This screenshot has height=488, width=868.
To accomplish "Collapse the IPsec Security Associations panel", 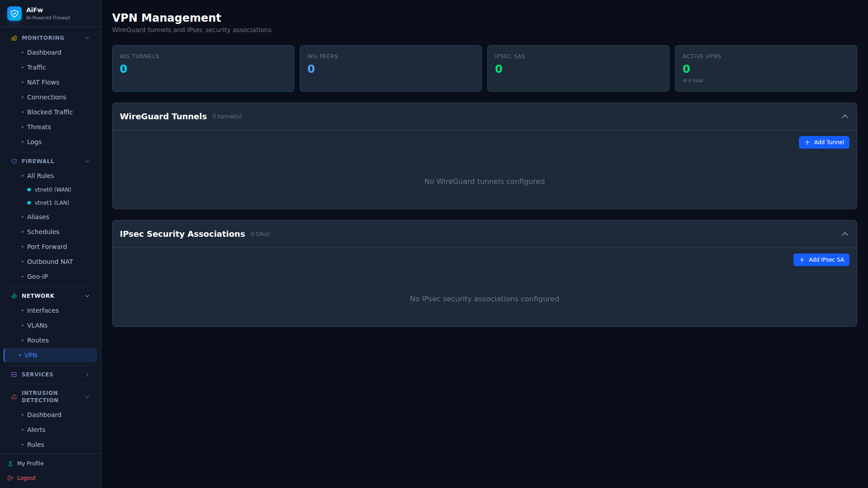I will (845, 234).
